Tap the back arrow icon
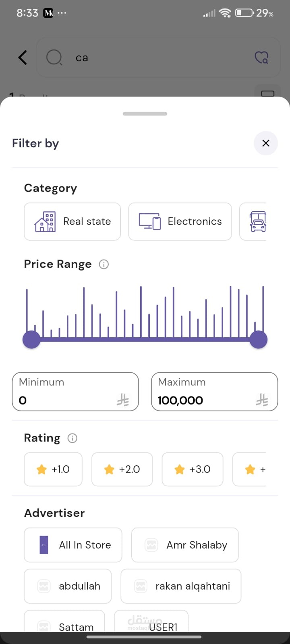290x644 pixels. [x=23, y=58]
